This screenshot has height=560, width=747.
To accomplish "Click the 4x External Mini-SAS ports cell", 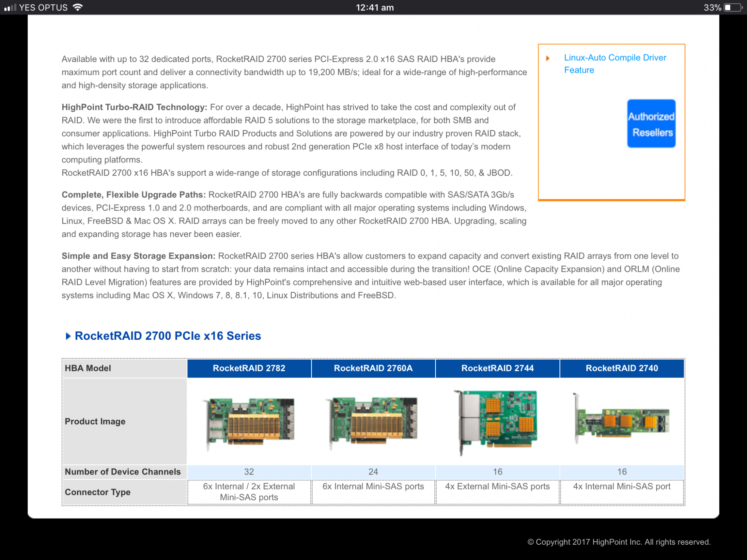I will 497,486.
